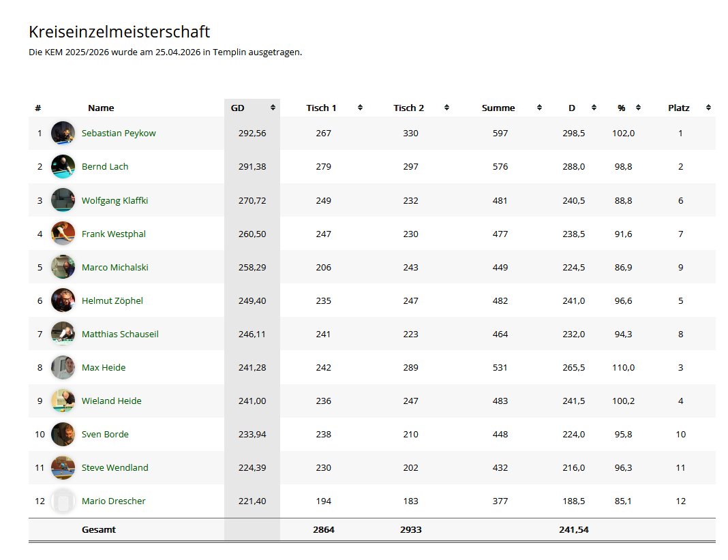Viewport: 728px width, 560px height.
Task: Click the Helmut Zöphel name link
Action: pos(112,300)
